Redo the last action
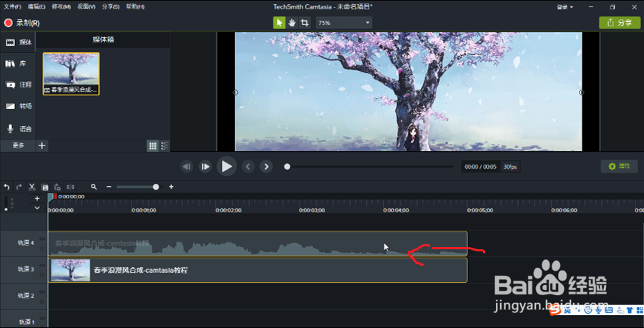Image resolution: width=644 pixels, height=328 pixels. (x=19, y=187)
